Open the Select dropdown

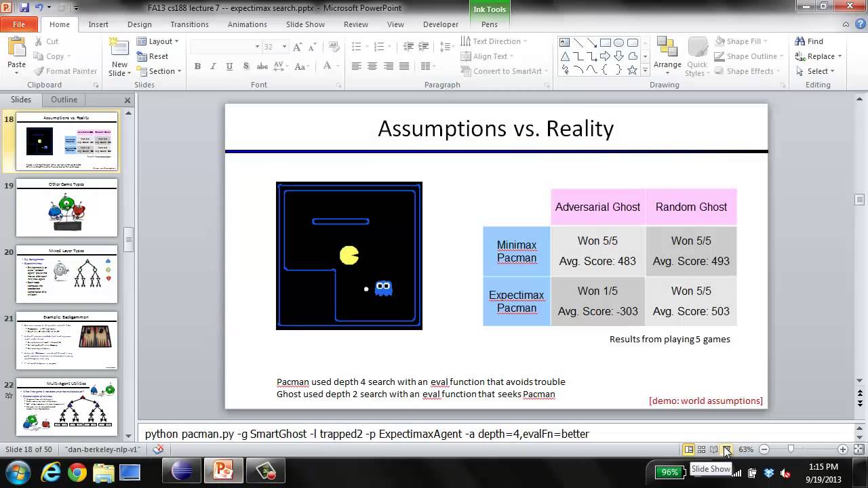tap(814, 71)
